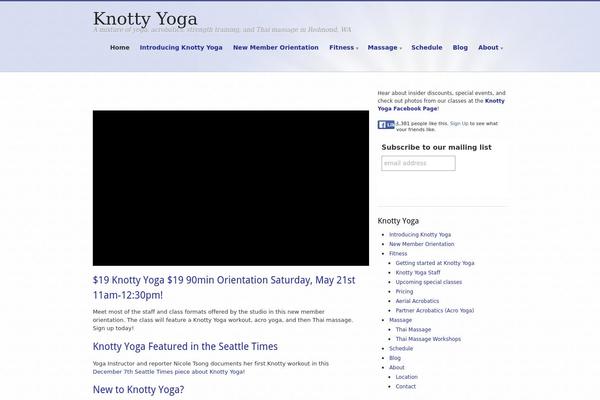Screen dimensions: 600x400
Task: Open Knotty Yoga Staff sidebar link
Action: (x=418, y=273)
